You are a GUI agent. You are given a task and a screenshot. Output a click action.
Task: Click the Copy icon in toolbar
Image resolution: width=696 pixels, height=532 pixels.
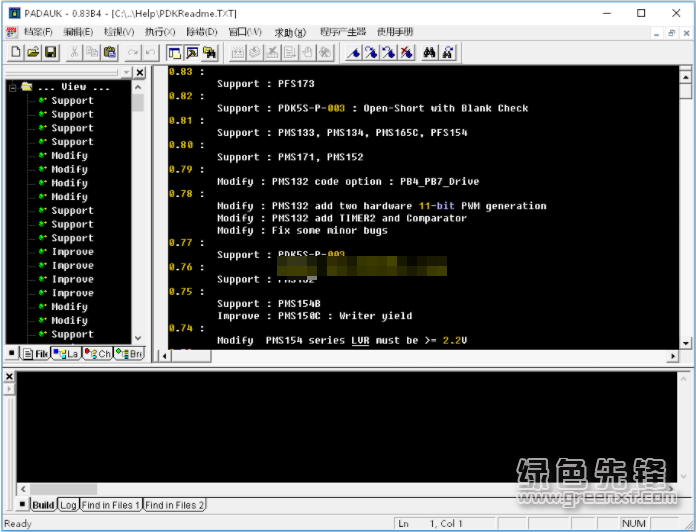92,52
